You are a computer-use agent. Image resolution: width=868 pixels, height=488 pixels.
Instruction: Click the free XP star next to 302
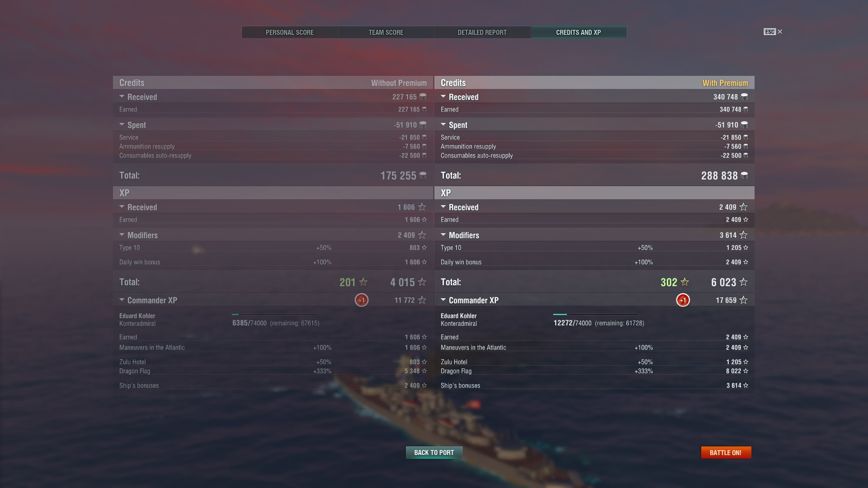point(684,282)
